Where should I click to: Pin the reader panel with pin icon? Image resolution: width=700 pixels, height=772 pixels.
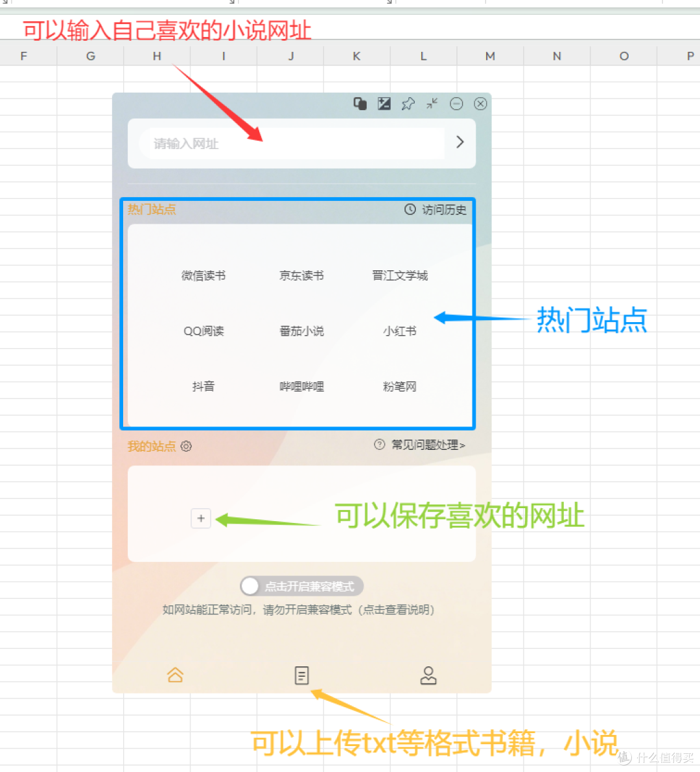point(408,104)
